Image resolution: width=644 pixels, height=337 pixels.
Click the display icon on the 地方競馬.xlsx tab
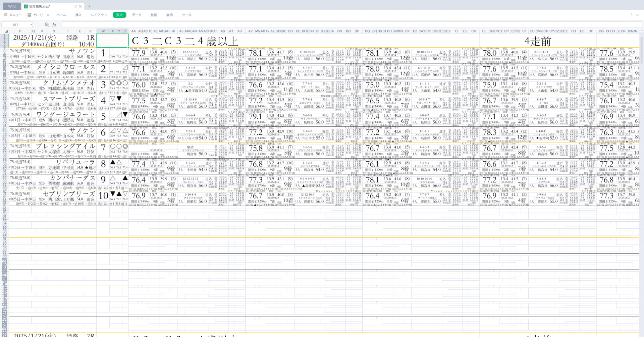pos(75,6)
